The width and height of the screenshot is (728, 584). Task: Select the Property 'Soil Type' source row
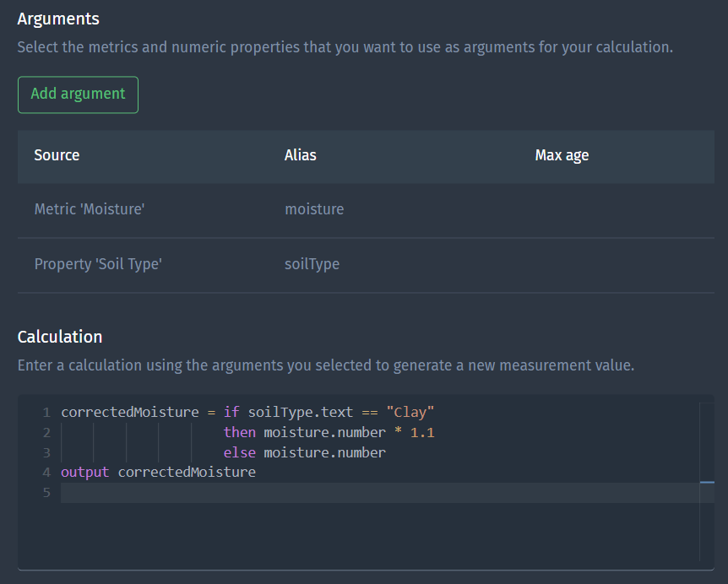[x=98, y=264]
